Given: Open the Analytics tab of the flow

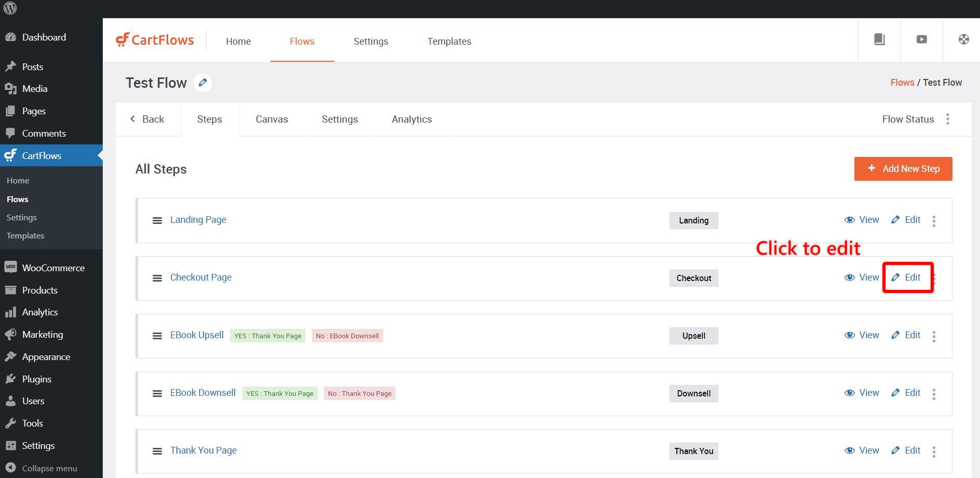Looking at the screenshot, I should 412,119.
